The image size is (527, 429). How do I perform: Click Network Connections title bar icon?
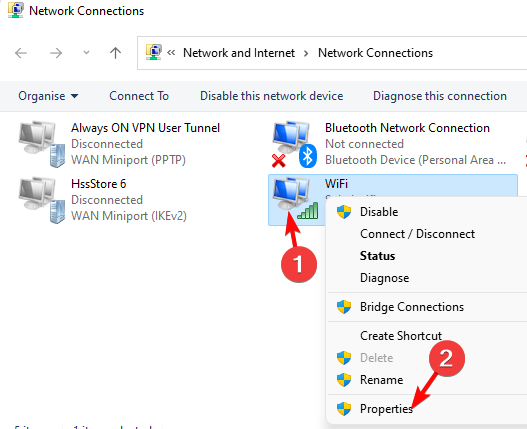(15, 10)
